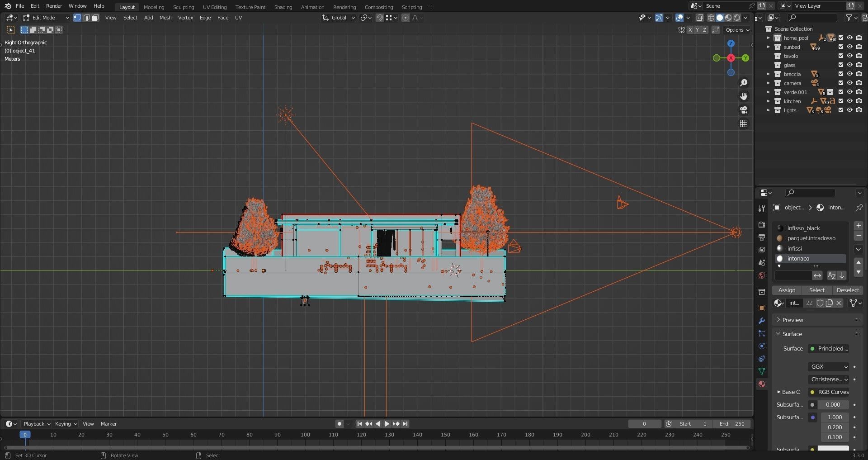This screenshot has width=868, height=460.
Task: Click the zoom viewport gizmo
Action: (744, 83)
